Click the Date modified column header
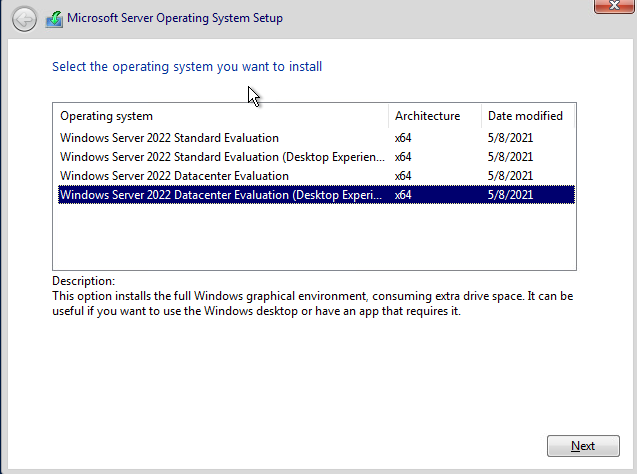This screenshot has height=474, width=637. (528, 116)
